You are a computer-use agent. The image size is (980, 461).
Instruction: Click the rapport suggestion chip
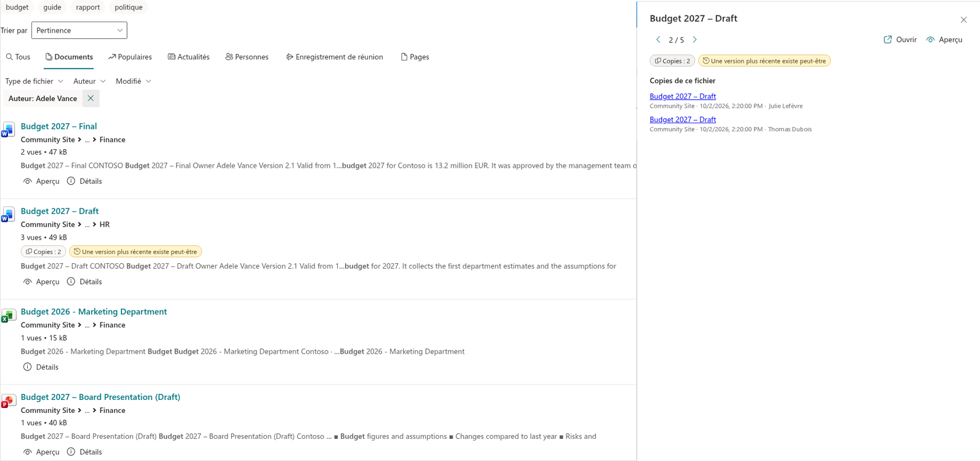(x=88, y=7)
